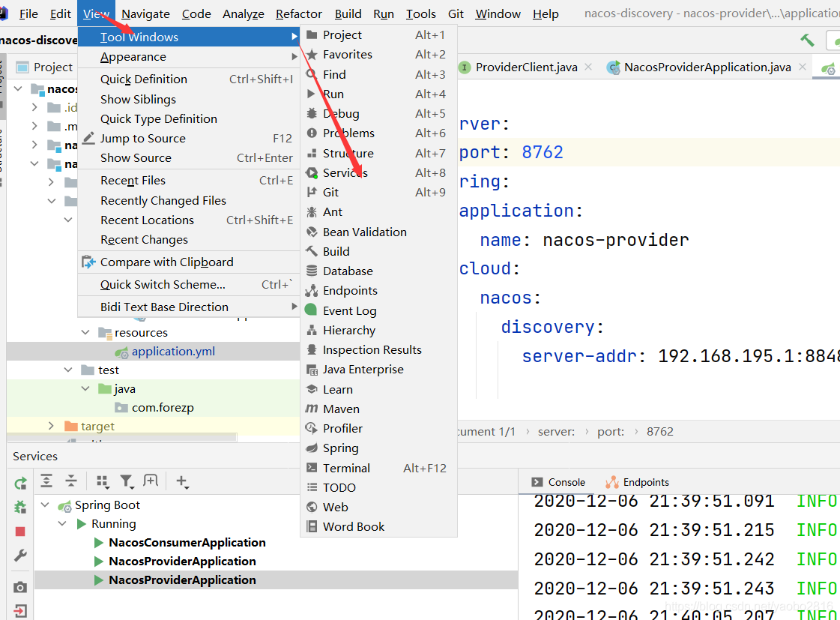Screen dimensions: 840x620
Task: Click the green hammer Build icon
Action: 807,40
